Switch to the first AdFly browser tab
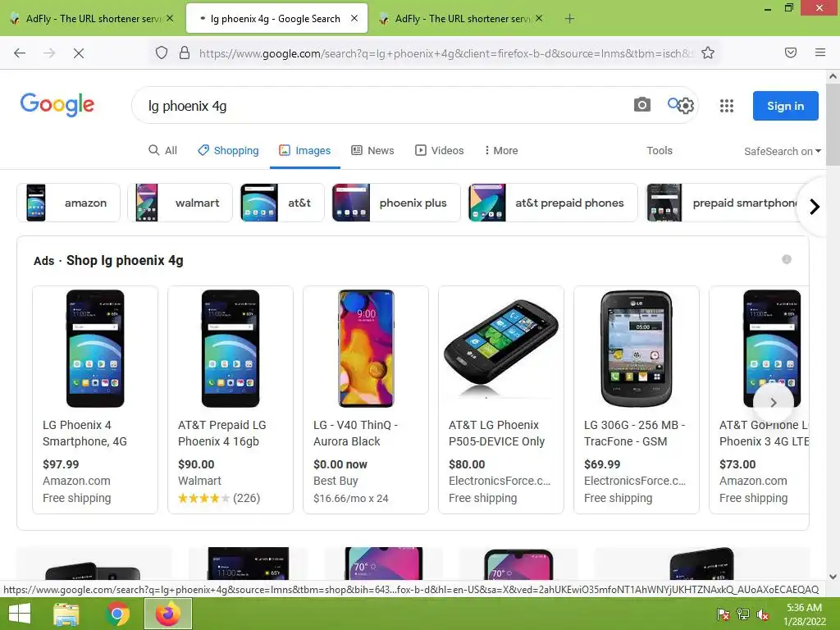The height and width of the screenshot is (630, 840). pyautogui.click(x=91, y=19)
